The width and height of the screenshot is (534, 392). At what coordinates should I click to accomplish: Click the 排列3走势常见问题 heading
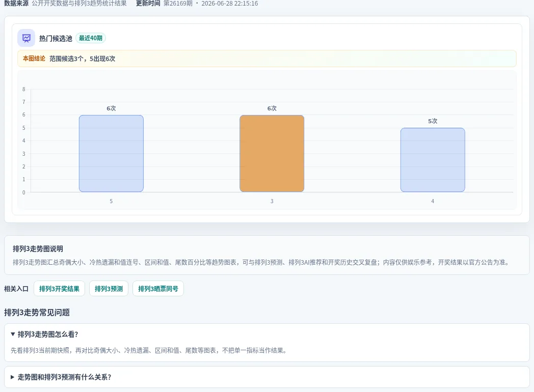tap(37, 313)
